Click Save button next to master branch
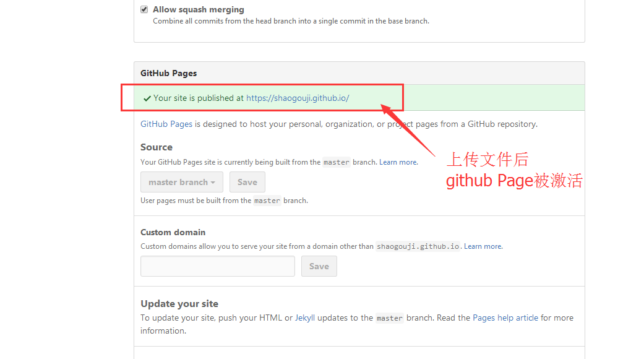This screenshot has height=359, width=644. coord(247,182)
